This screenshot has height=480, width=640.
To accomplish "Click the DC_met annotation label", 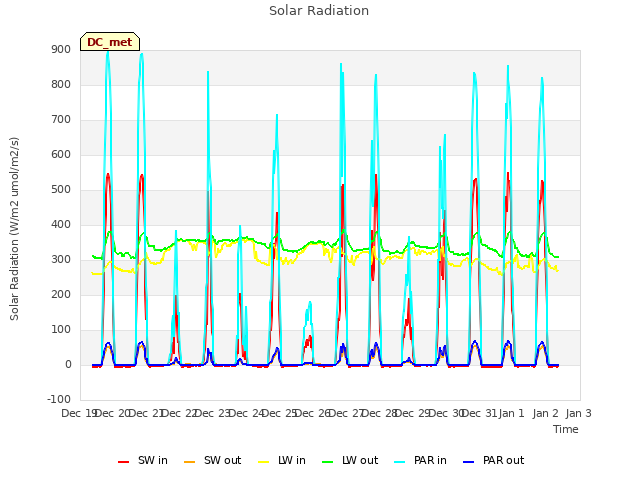I will (109, 42).
